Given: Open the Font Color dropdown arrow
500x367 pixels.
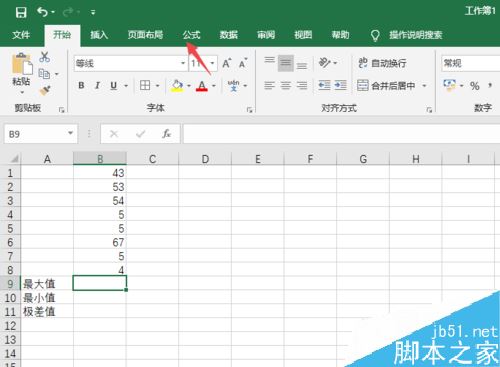Looking at the screenshot, I should tap(214, 86).
